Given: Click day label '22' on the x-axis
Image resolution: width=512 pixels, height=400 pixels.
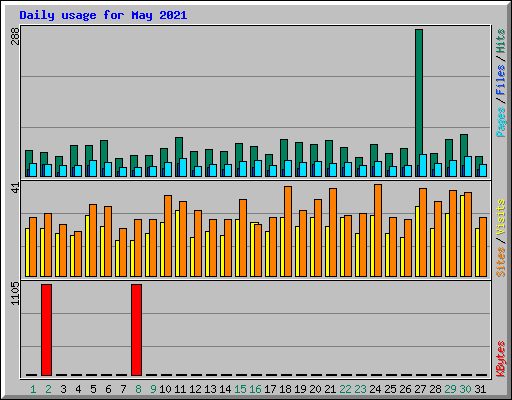Looking at the screenshot, I should 345,389.
